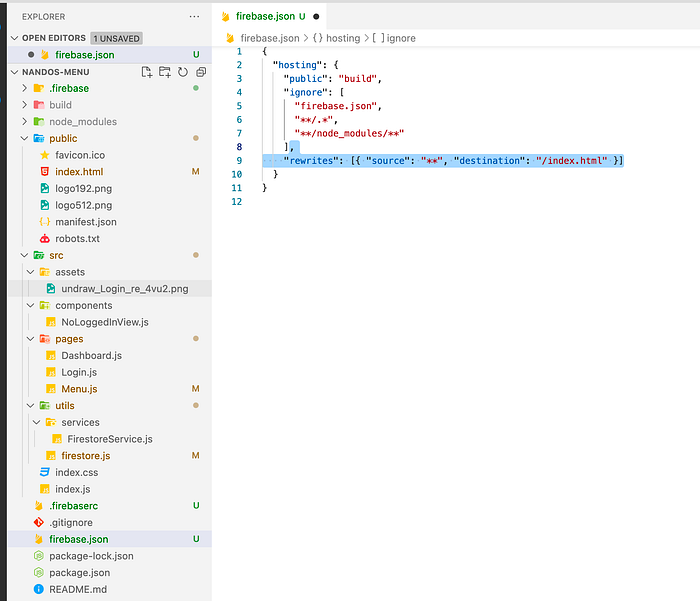Image resolution: width=700 pixels, height=601 pixels.
Task: Open the Explorer more actions ellipsis
Action: coord(194,17)
